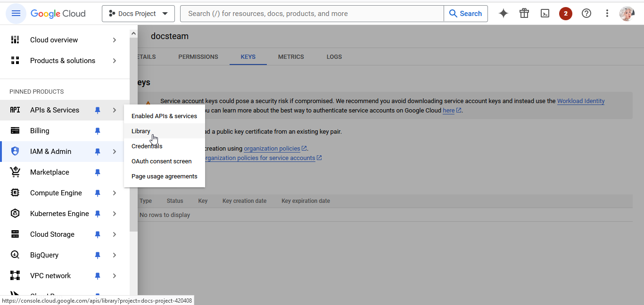This screenshot has height=305, width=644.
Task: Expand Compute Engine submenu chevron
Action: tap(115, 193)
